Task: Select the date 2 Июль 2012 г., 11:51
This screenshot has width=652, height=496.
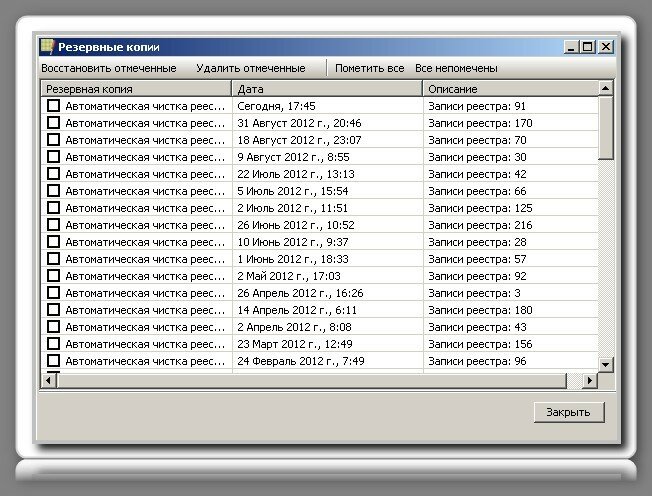Action: click(x=292, y=208)
